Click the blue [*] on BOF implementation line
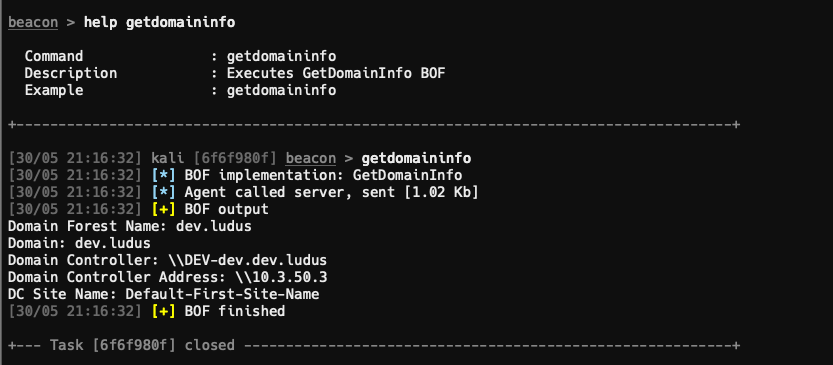833x365 pixels. 163,175
